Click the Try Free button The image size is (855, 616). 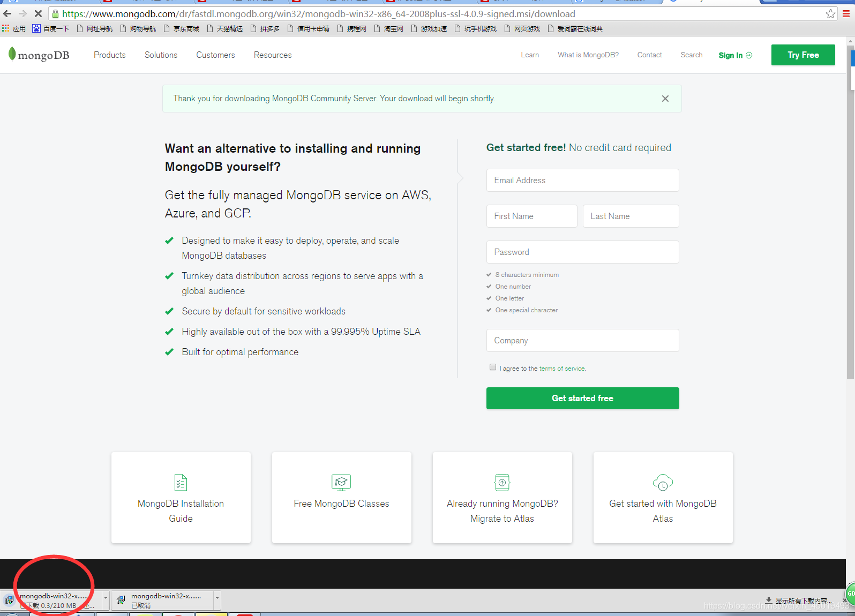click(803, 55)
